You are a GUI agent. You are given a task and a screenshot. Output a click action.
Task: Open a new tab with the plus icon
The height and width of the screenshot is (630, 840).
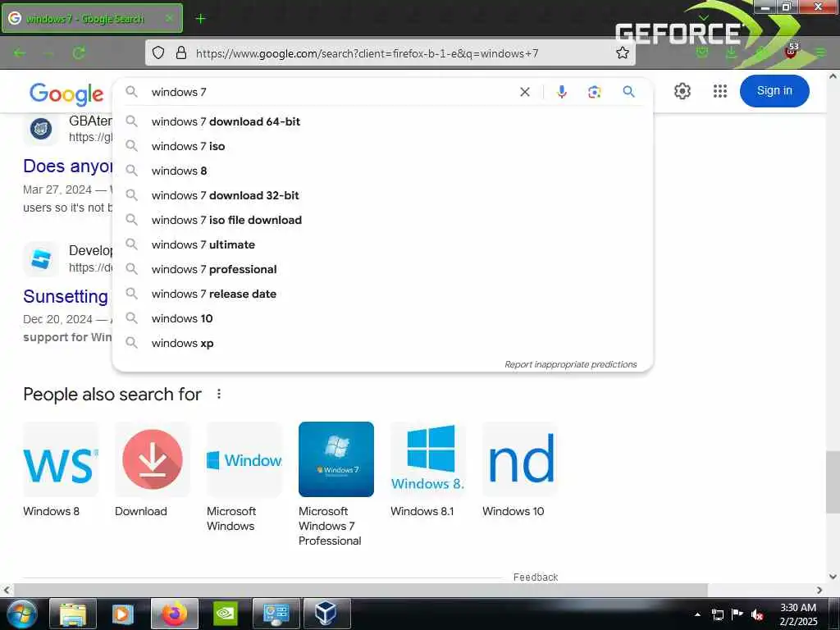200,19
